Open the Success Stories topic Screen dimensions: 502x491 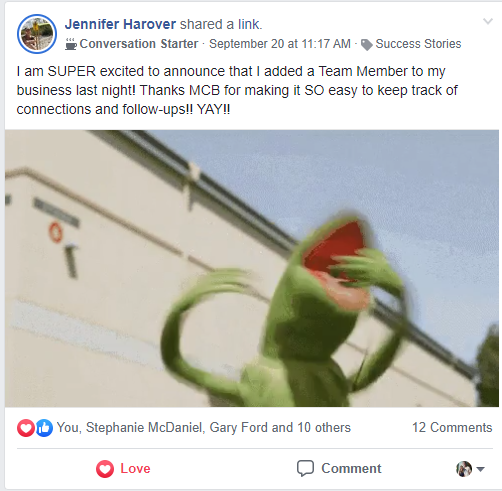tap(418, 44)
